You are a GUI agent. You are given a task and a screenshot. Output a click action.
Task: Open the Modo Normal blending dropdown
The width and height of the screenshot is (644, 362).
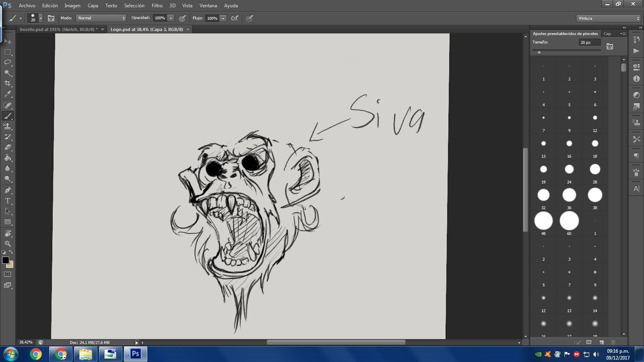pyautogui.click(x=101, y=18)
